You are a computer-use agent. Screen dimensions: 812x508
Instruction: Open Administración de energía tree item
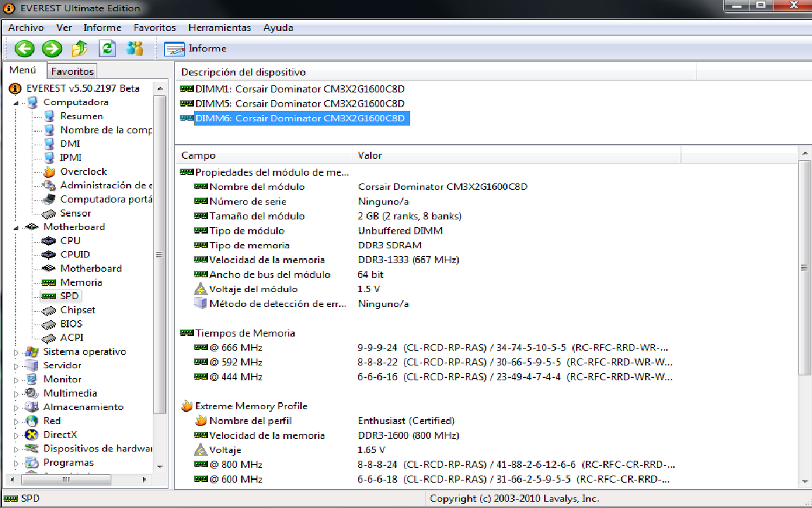point(106,186)
